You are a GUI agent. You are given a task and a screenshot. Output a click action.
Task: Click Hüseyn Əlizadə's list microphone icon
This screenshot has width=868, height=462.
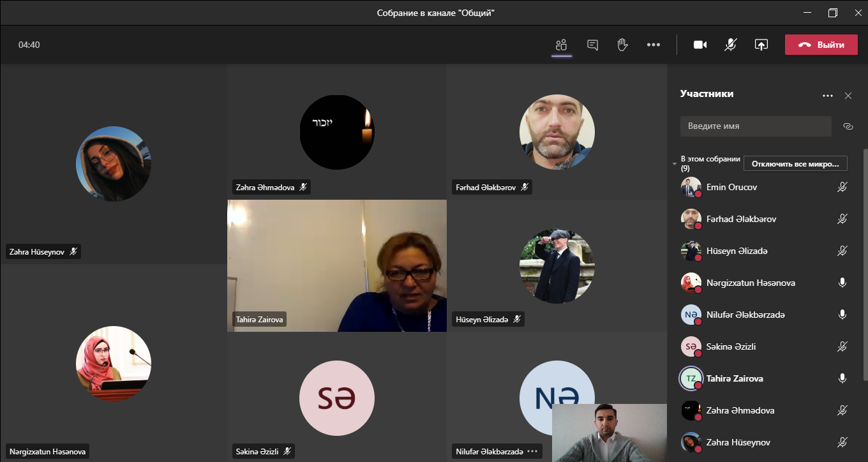[842, 251]
